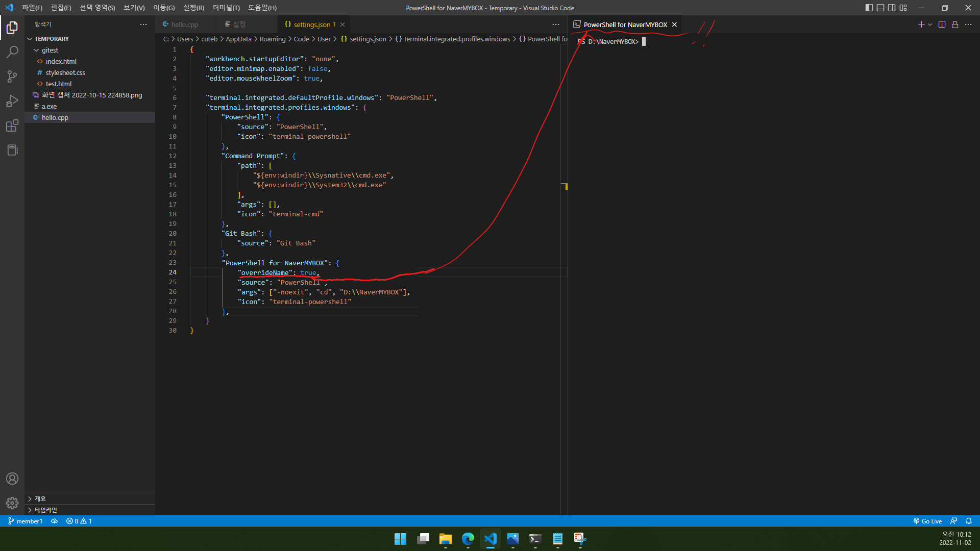The height and width of the screenshot is (551, 980).
Task: Open problems indicator showing 0 errors 1 warning
Action: tap(79, 521)
